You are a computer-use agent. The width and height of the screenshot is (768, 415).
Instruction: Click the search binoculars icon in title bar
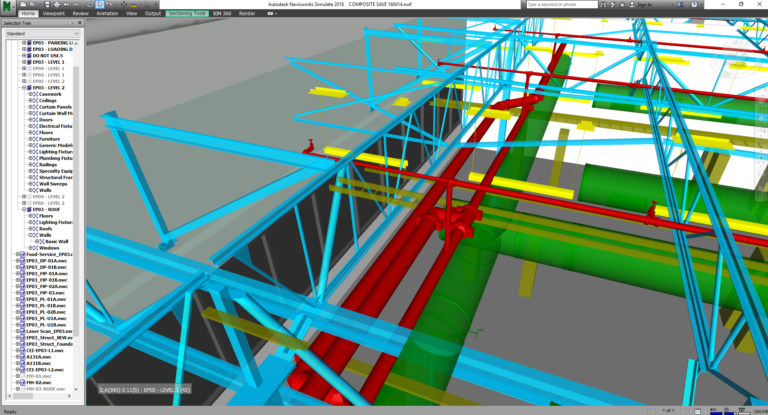pyautogui.click(x=603, y=4)
